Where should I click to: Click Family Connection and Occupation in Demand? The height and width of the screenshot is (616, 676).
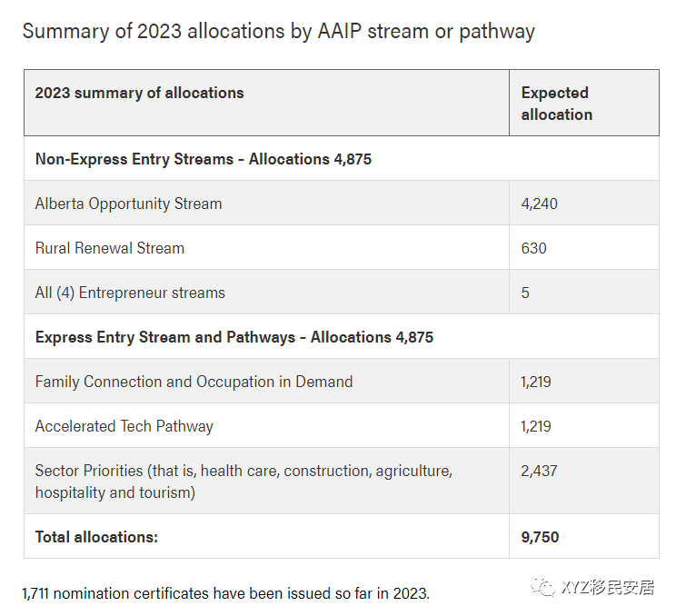[x=194, y=382]
